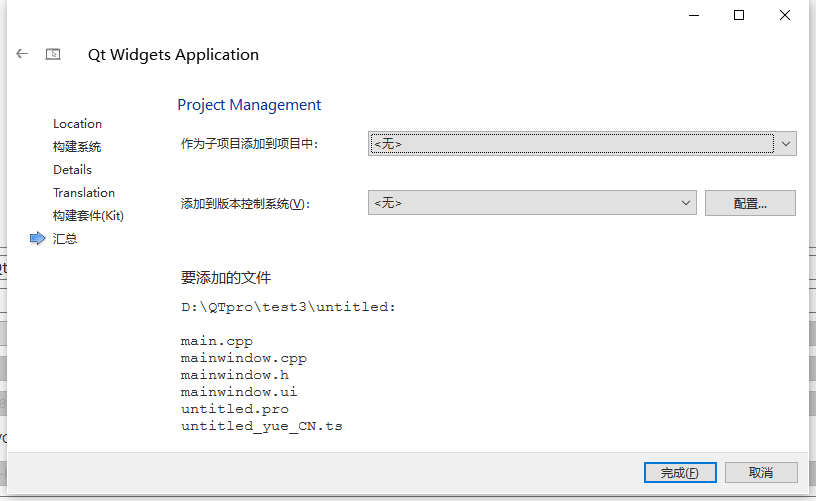Go back with the left arrow icon
Viewport: 816px width, 501px height.
[22, 54]
